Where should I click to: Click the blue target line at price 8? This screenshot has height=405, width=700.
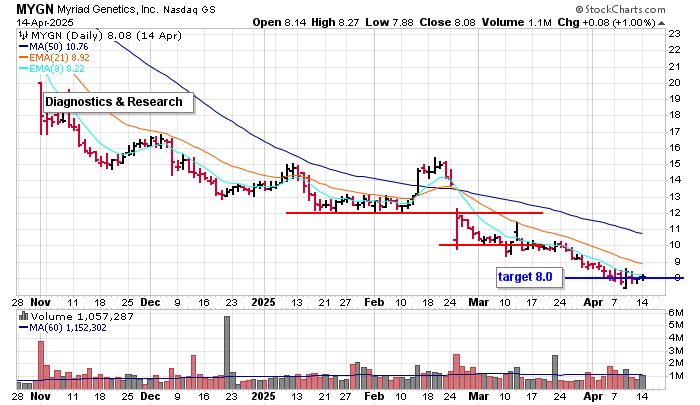624,278
